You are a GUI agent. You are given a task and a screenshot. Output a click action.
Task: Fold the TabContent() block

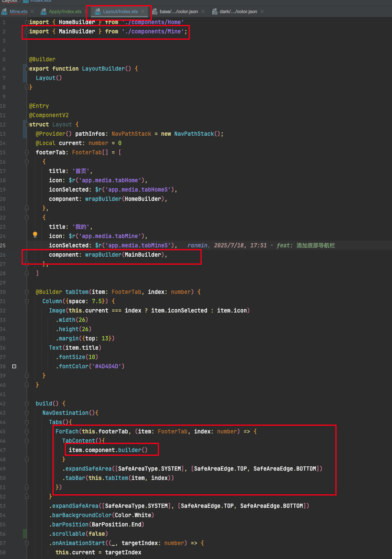click(27, 441)
